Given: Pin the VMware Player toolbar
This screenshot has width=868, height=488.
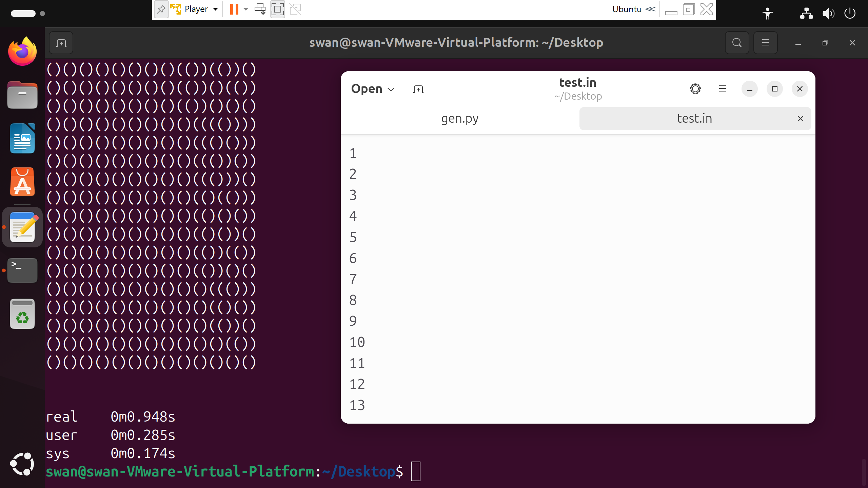Looking at the screenshot, I should pyautogui.click(x=161, y=9).
